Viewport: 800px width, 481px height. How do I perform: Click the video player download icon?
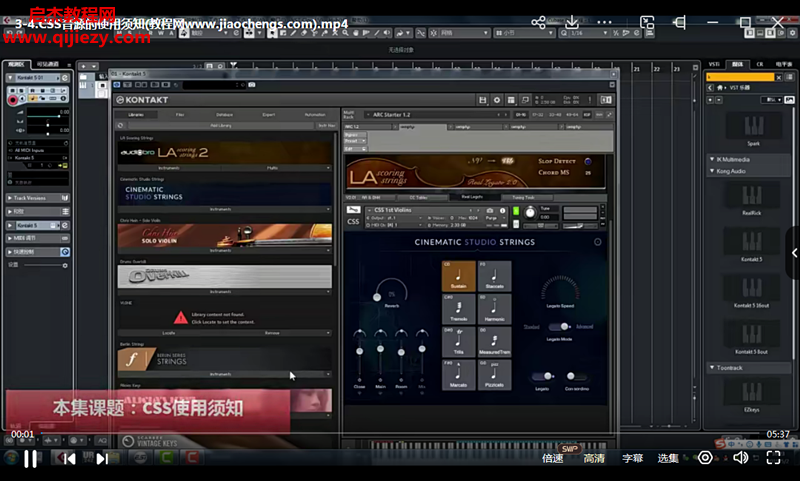572,22
